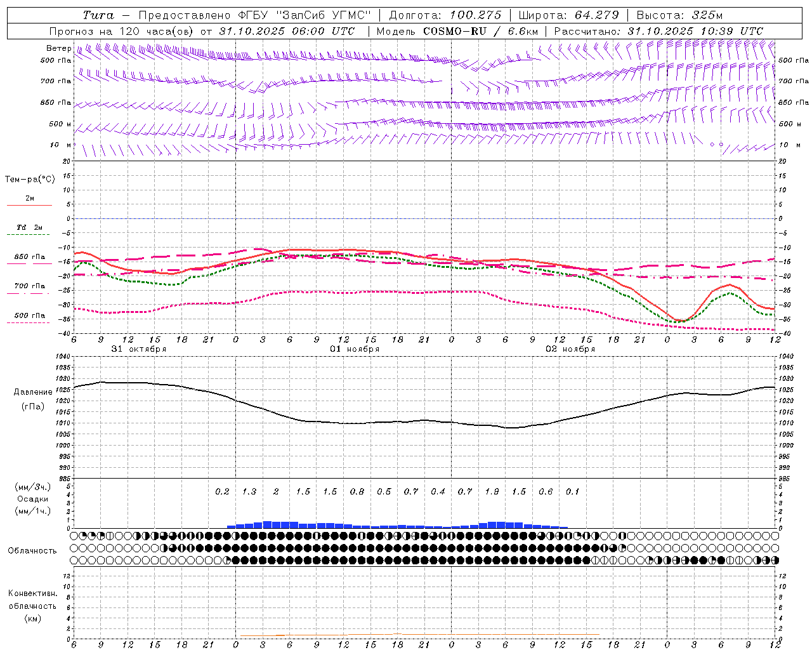The height and width of the screenshot is (650, 812).
Task: Click the "2м" temperature legend entry
Action: pyautogui.click(x=30, y=199)
